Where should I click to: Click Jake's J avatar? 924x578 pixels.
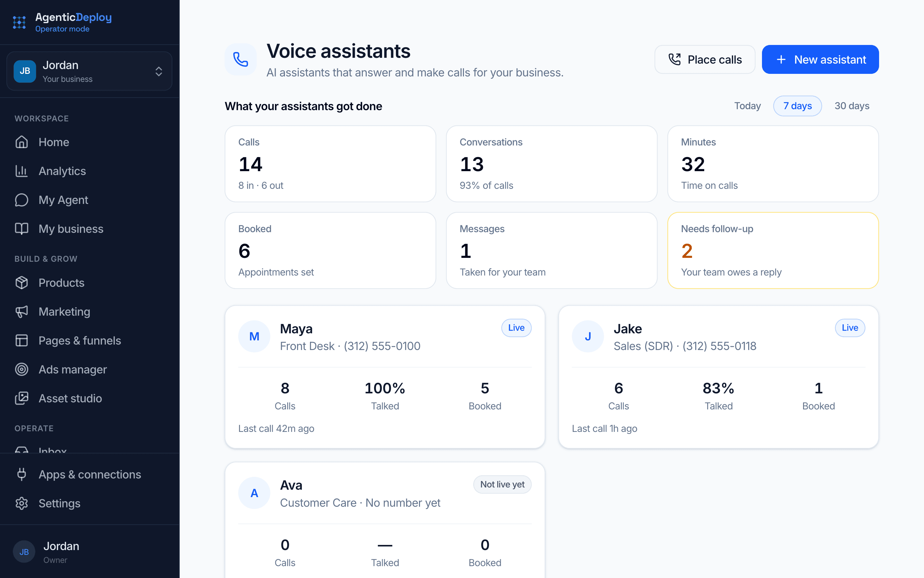(588, 337)
